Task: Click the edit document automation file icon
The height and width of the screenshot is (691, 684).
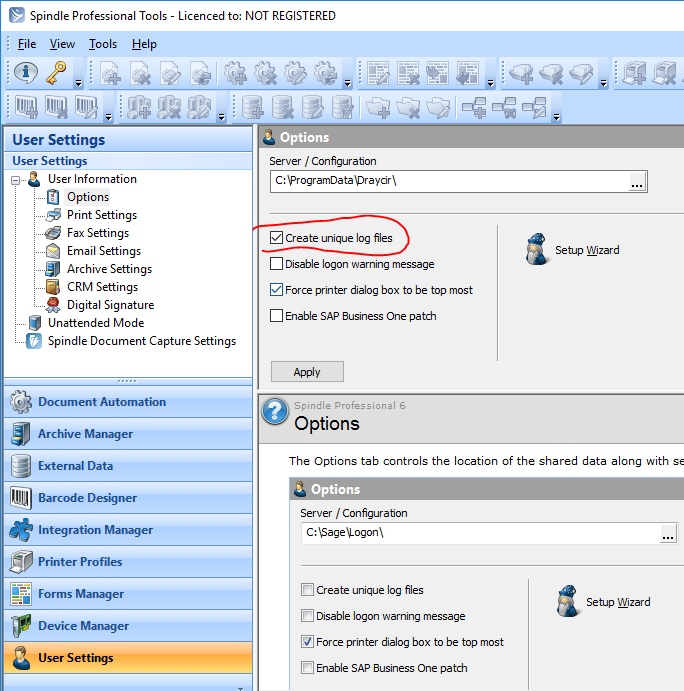Action: pyautogui.click(x=171, y=73)
